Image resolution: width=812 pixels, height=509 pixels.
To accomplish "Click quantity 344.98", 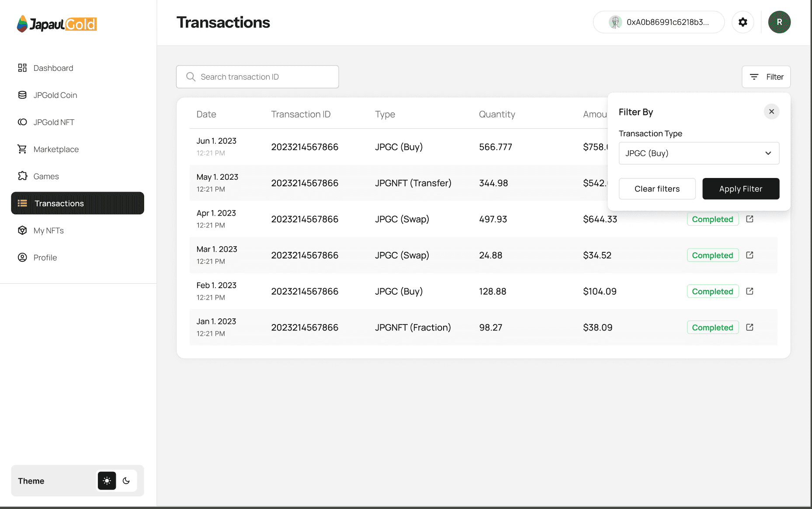I will pyautogui.click(x=493, y=183).
